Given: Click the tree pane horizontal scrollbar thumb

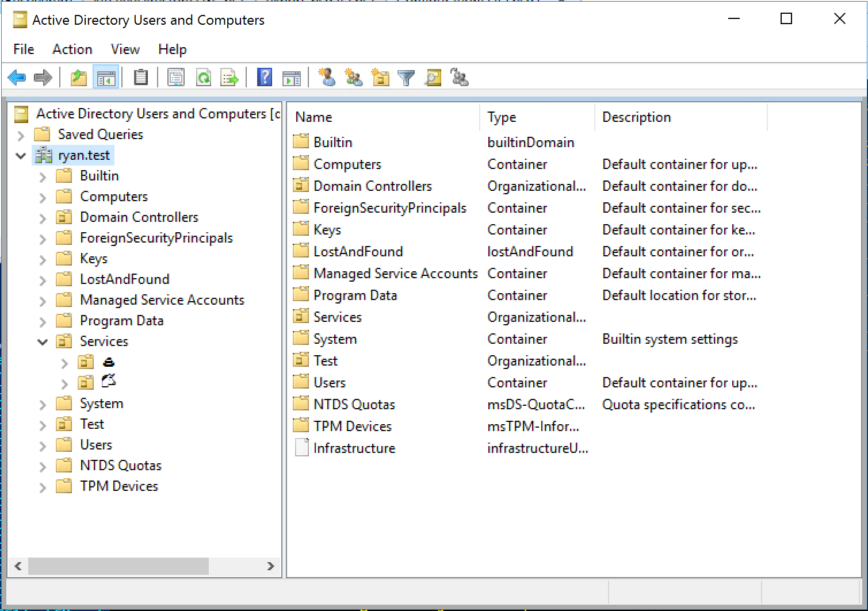Looking at the screenshot, I should [118, 566].
